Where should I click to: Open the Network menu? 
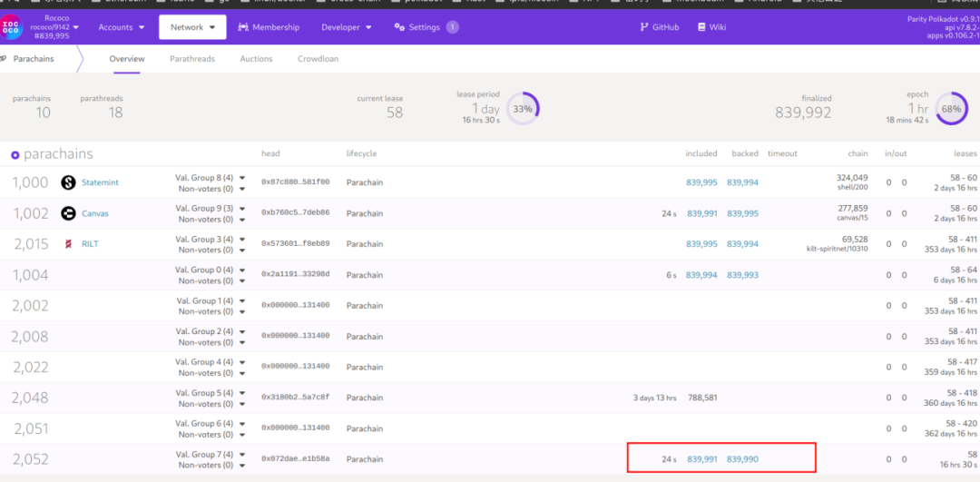192,27
